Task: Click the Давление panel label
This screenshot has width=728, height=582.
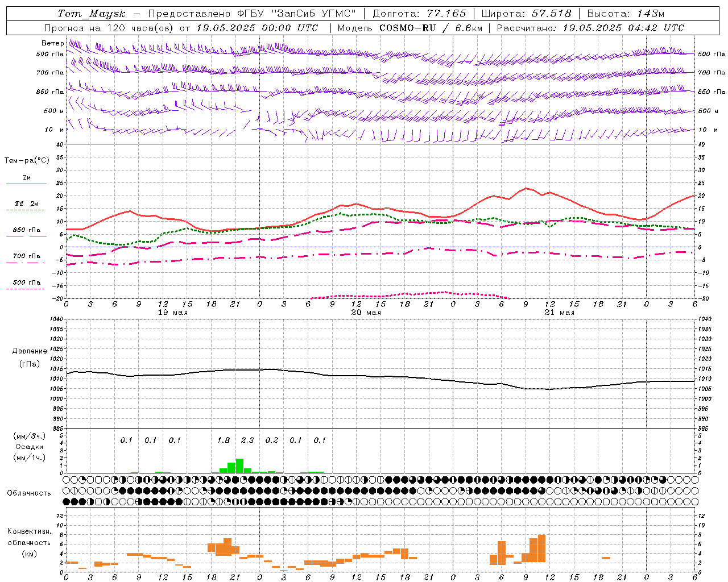Action: point(29,351)
